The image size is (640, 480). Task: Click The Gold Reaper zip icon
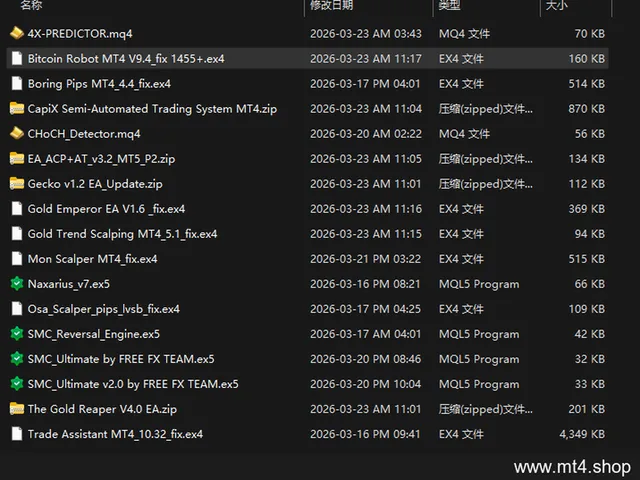click(x=17, y=409)
